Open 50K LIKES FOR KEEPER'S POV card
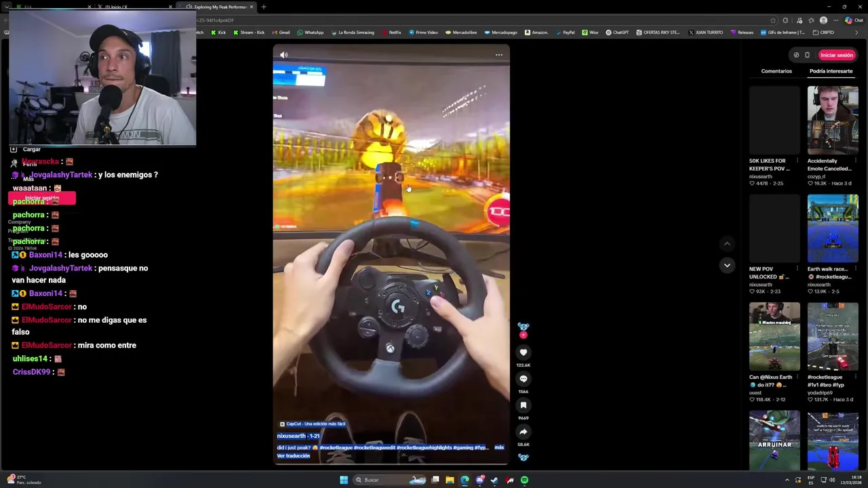The height and width of the screenshot is (488, 868). pyautogui.click(x=774, y=136)
